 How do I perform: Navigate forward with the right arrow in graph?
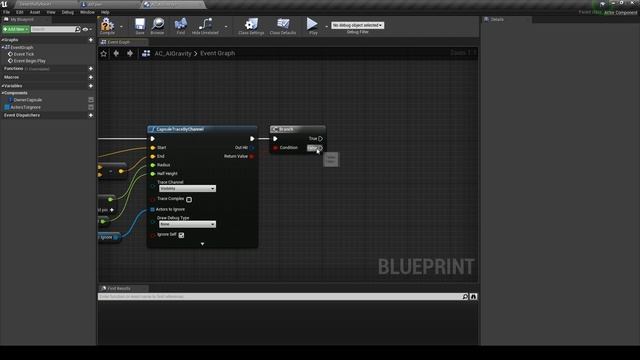[x=130, y=53]
